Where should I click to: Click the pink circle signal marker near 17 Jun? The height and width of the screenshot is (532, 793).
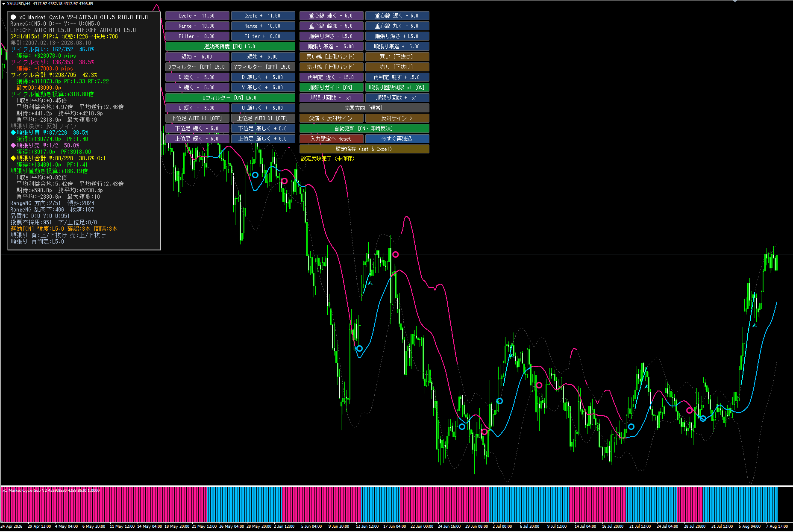coord(396,254)
